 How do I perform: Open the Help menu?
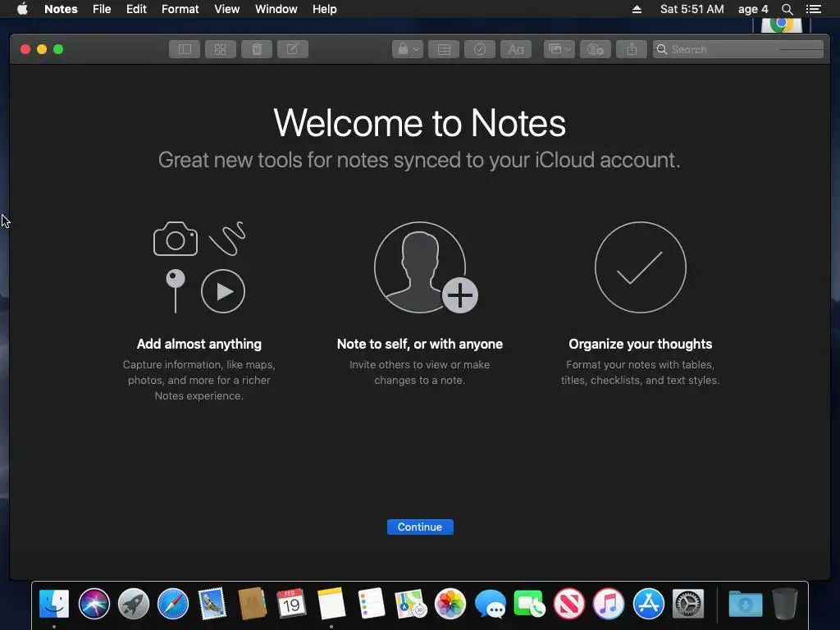tap(325, 9)
